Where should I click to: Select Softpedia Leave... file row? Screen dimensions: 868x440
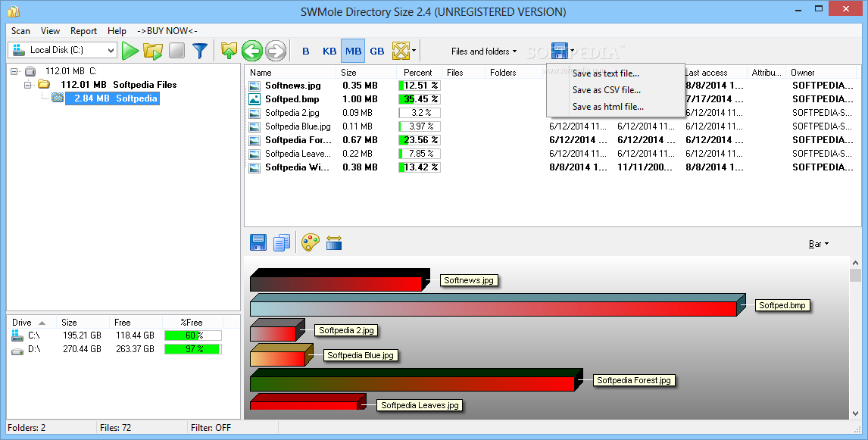551,154
